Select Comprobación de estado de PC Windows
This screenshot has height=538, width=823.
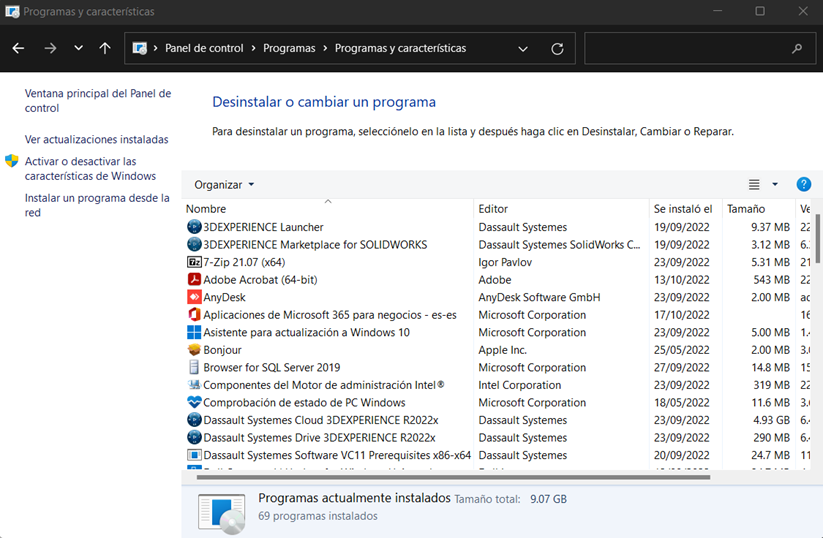(x=304, y=403)
